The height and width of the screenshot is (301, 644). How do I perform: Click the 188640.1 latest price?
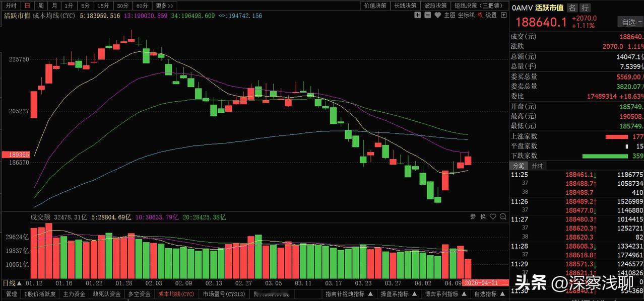pos(541,22)
